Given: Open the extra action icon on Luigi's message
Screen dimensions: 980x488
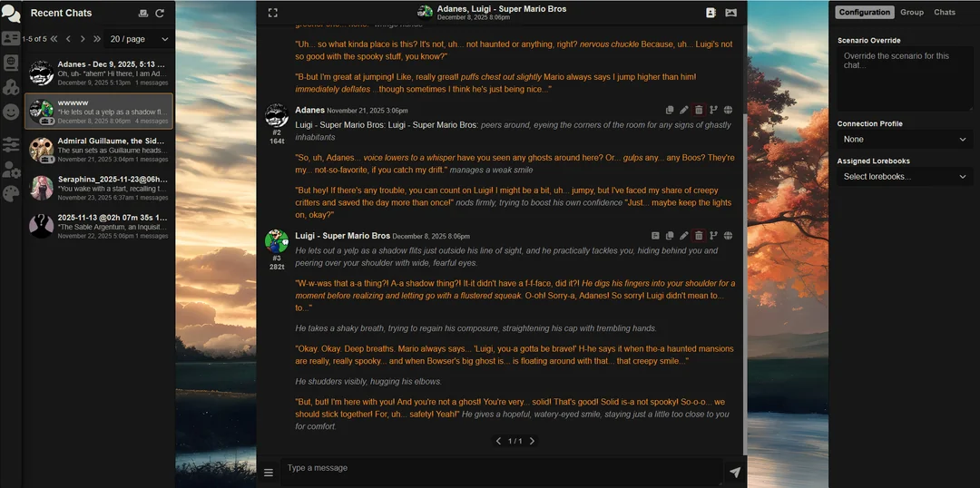Looking at the screenshot, I should [655, 236].
